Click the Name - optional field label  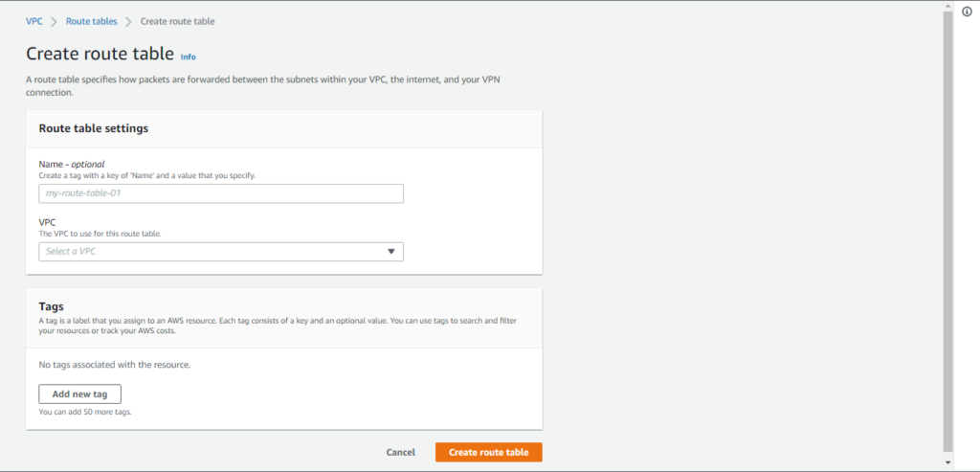click(71, 165)
